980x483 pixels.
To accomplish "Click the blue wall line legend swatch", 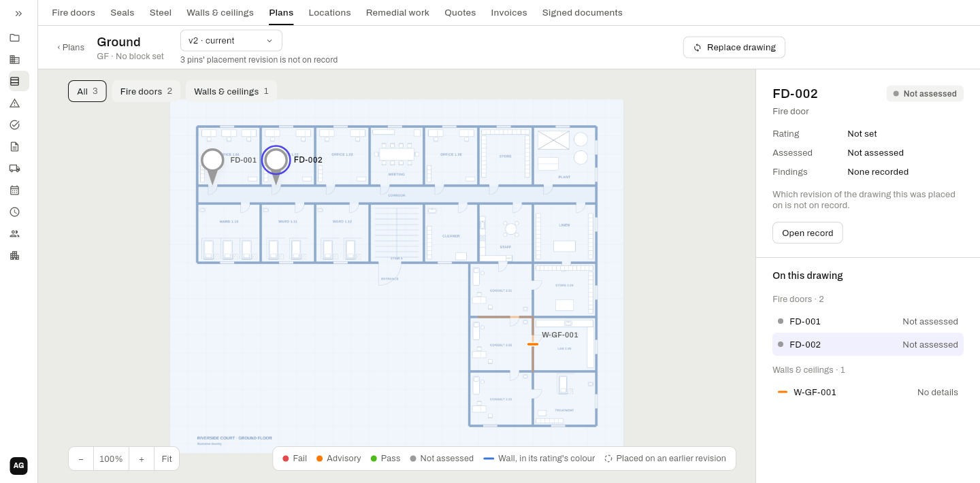I will pos(489,459).
